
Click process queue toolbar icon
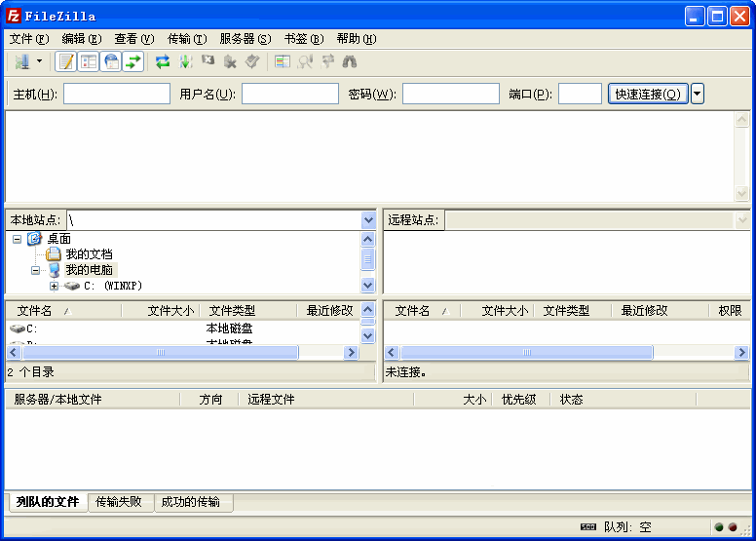click(x=185, y=61)
